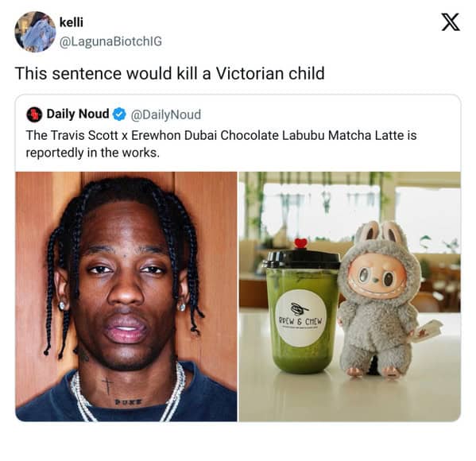
Task: Click the blue verified badge by Daily Noud
Action: pyautogui.click(x=119, y=114)
